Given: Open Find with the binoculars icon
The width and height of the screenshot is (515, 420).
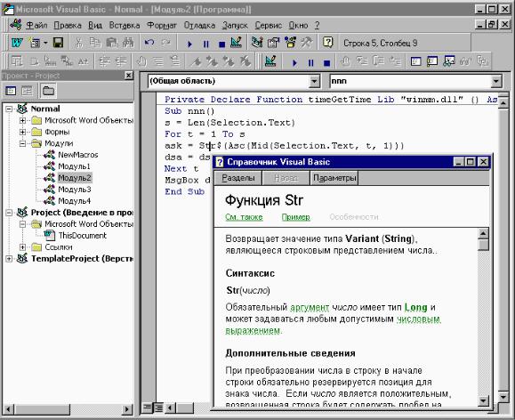Looking at the screenshot, I should [128, 43].
